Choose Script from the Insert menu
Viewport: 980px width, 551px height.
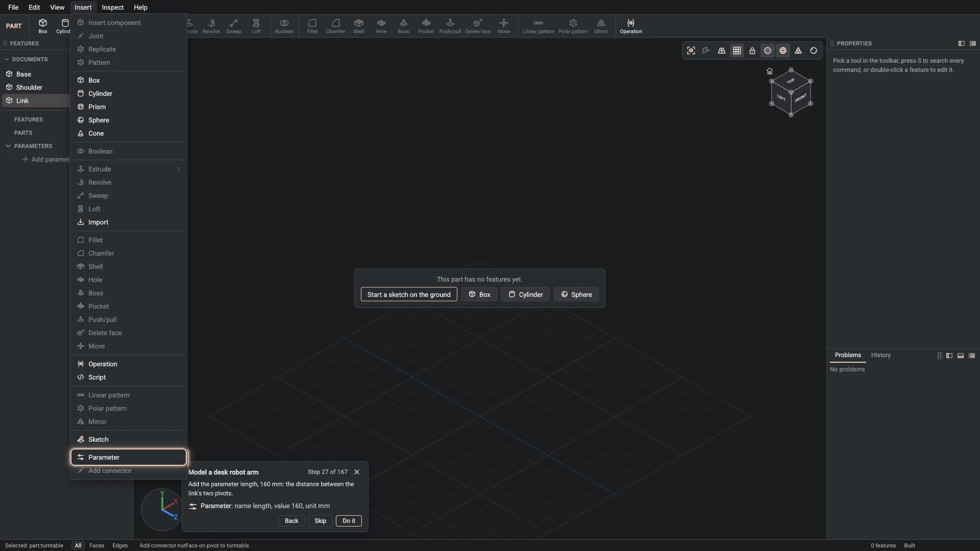pyautogui.click(x=129, y=377)
